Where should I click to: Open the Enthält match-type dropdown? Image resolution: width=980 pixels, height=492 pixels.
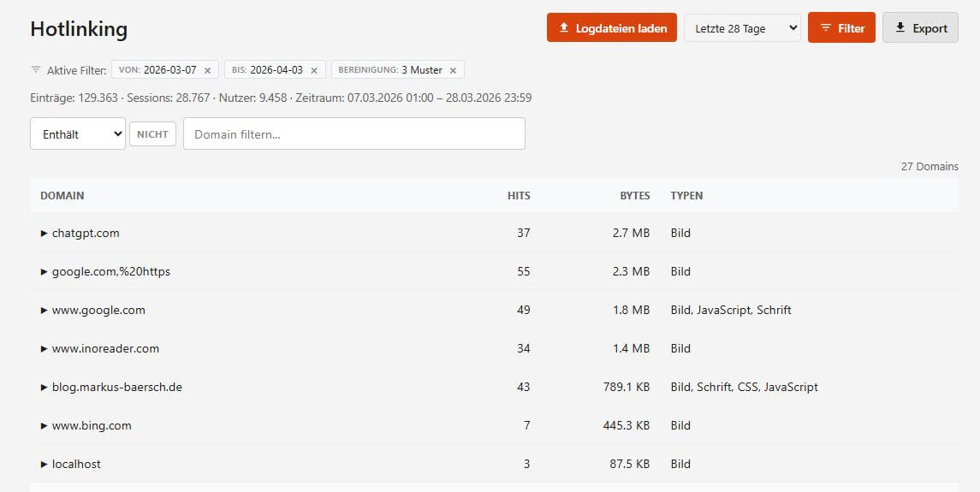(78, 133)
